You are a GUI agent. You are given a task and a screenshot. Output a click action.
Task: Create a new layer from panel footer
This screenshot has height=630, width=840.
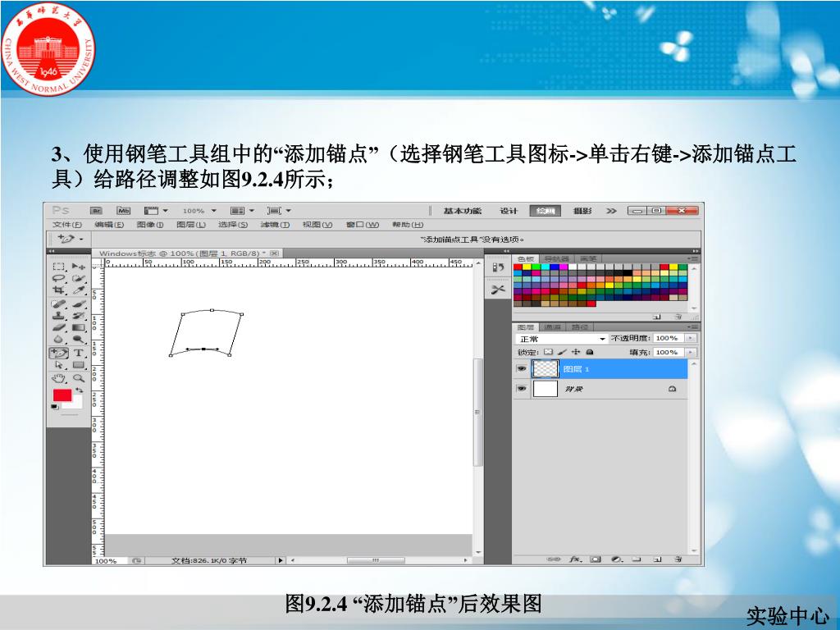tap(658, 559)
